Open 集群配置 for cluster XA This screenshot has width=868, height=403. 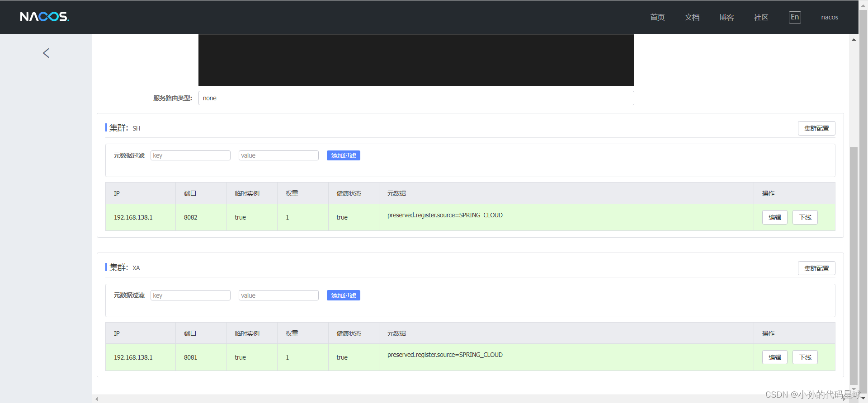pos(816,268)
